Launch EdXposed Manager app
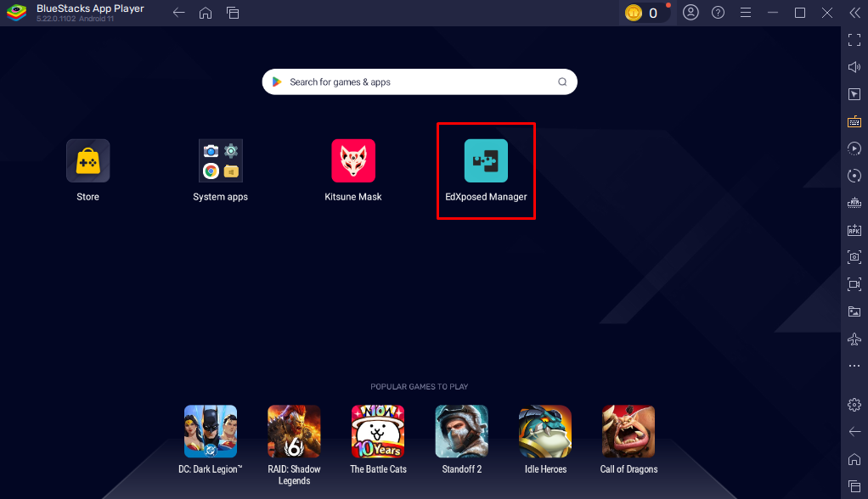This screenshot has height=499, width=868. click(x=486, y=160)
